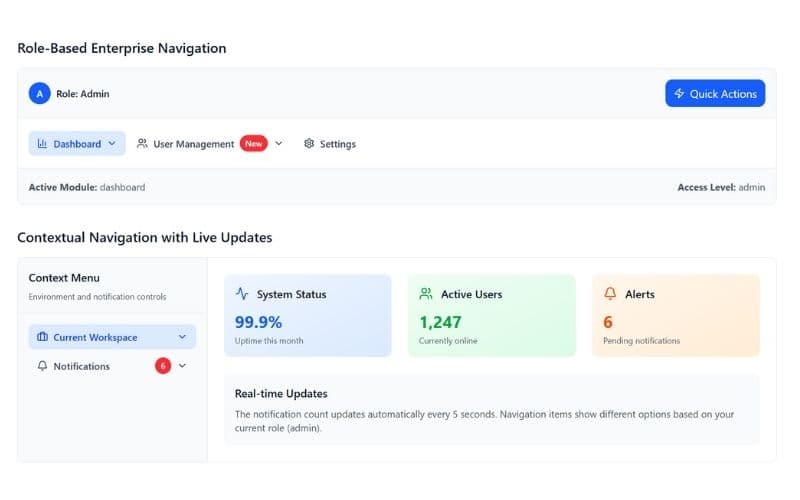Click the lightning bolt icon in Quick Actions
Screen dimensions: 800x500
[x=679, y=94]
